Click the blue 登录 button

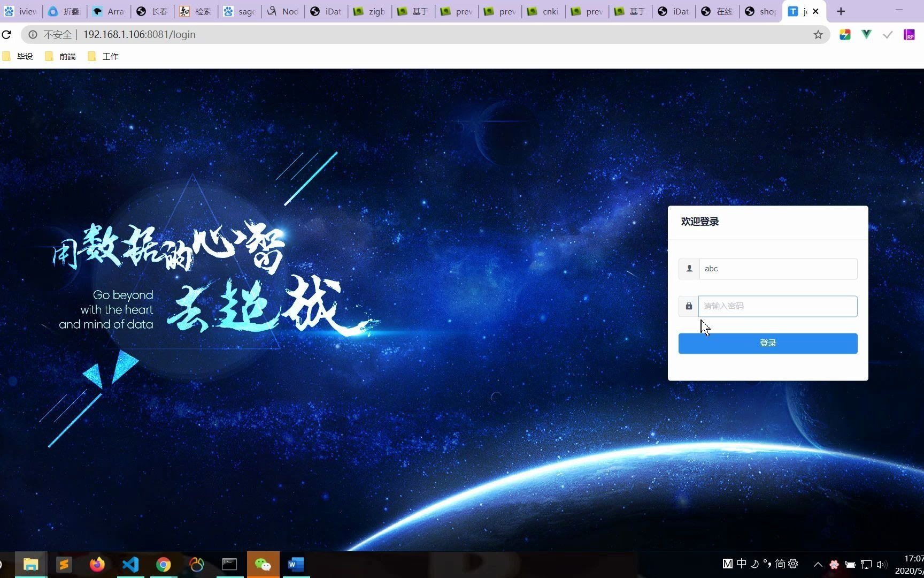pyautogui.click(x=768, y=343)
